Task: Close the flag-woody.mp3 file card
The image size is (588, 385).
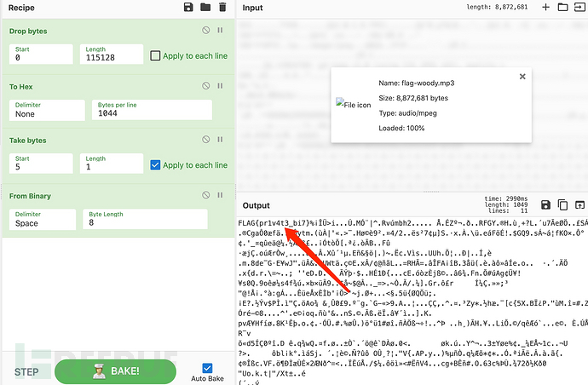Action: (x=522, y=76)
